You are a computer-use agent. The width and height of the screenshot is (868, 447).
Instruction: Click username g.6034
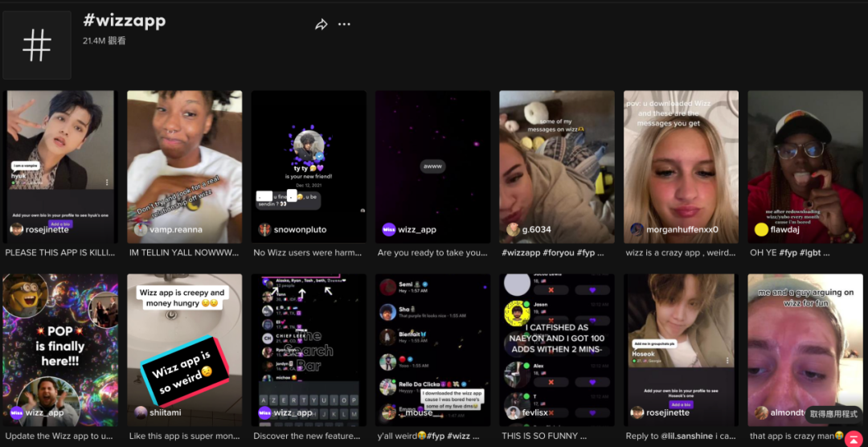(536, 229)
